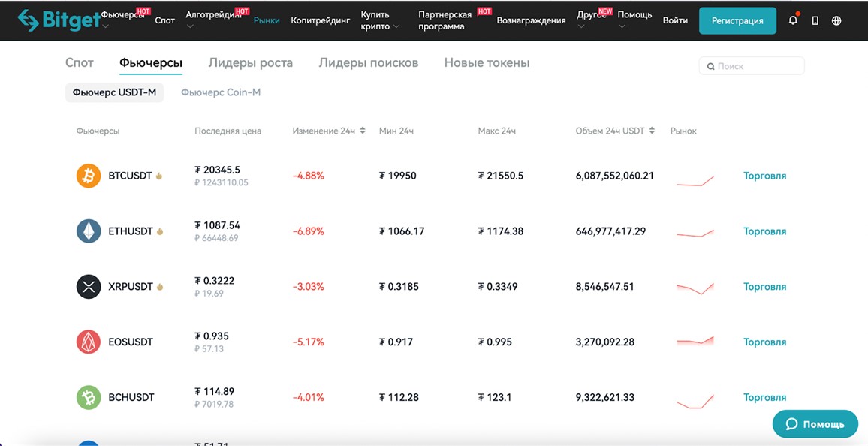Click the Bitcoin coin icon
The height and width of the screenshot is (446, 868).
click(89, 176)
